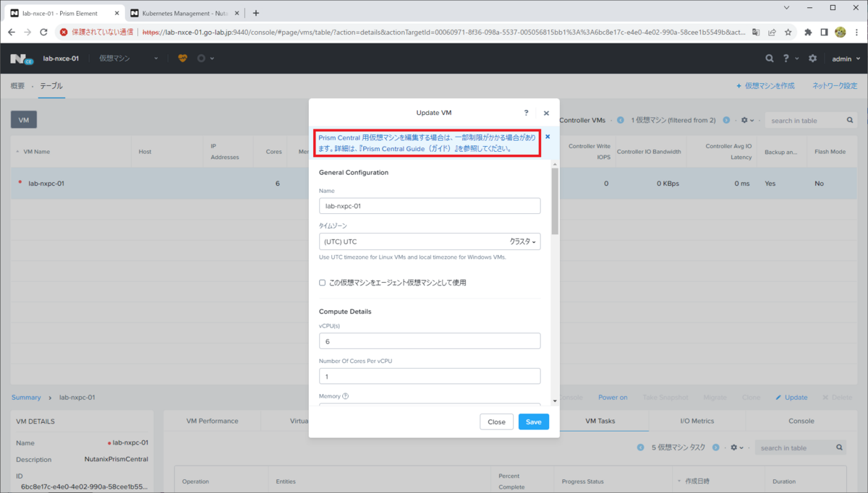Sort the table by VM Name column

pyautogui.click(x=37, y=152)
